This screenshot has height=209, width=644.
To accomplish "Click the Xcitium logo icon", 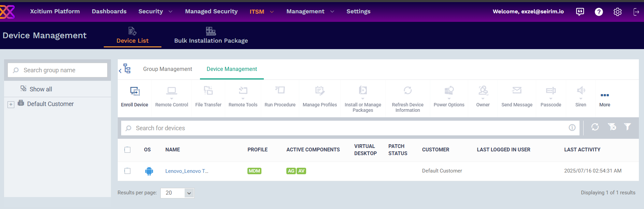I will point(7,12).
